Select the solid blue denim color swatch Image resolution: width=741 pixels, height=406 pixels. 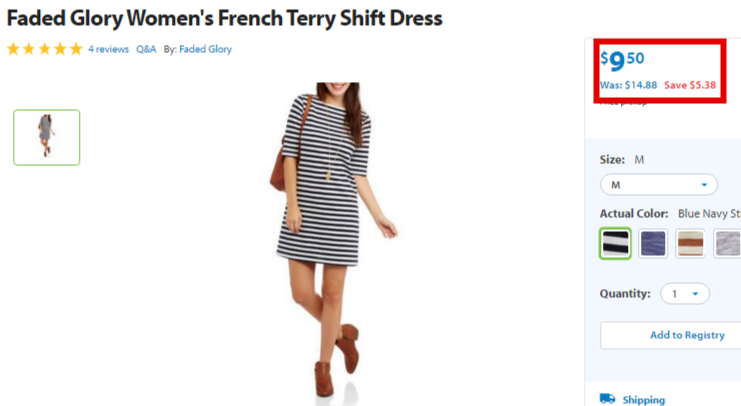[653, 243]
